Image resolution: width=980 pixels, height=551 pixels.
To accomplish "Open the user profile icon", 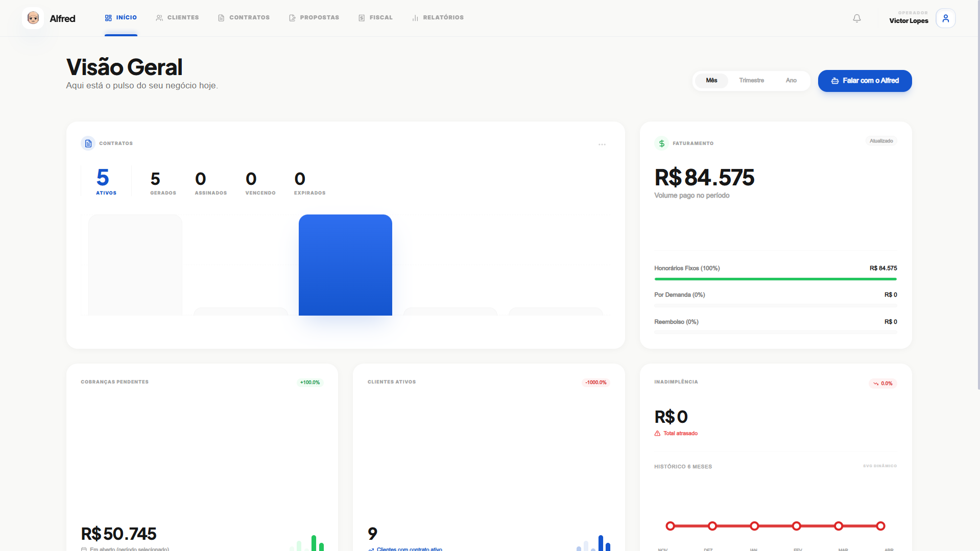I will pos(945,18).
